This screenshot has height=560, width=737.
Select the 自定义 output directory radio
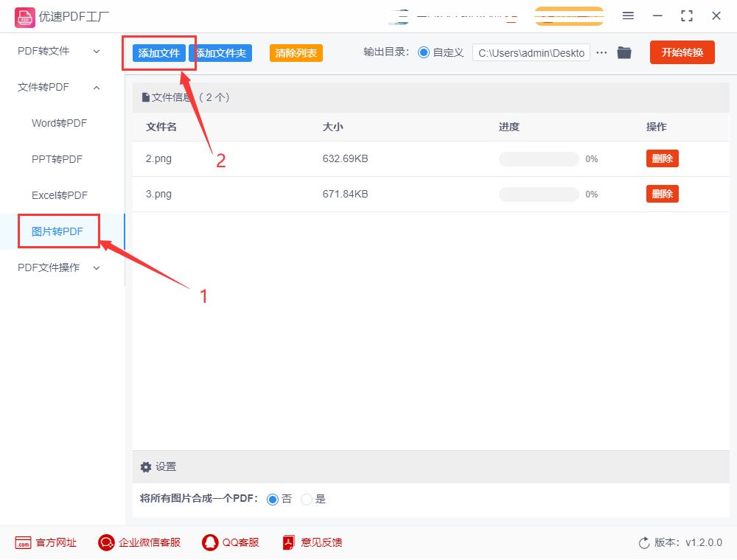pos(424,52)
